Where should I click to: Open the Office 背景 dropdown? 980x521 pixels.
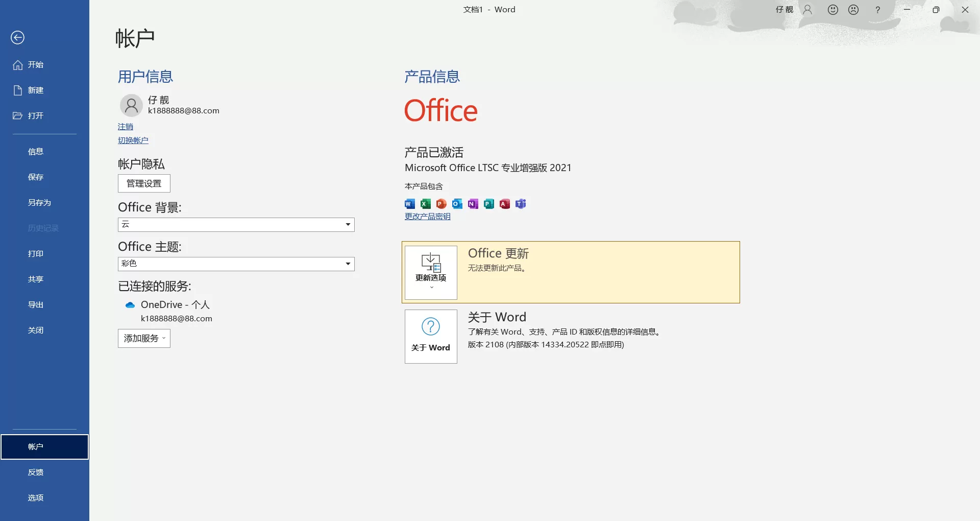347,225
